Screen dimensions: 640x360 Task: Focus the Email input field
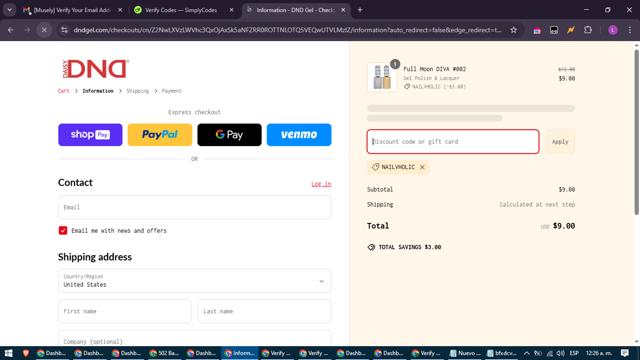pos(195,207)
